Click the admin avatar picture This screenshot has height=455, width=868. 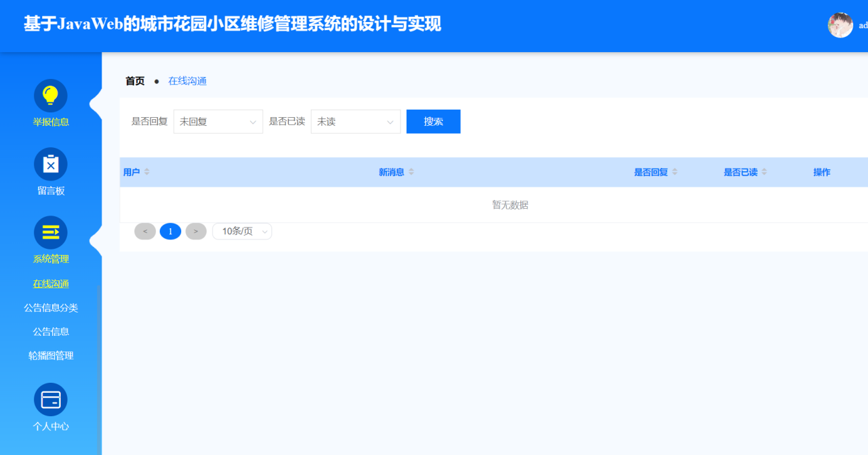(841, 25)
